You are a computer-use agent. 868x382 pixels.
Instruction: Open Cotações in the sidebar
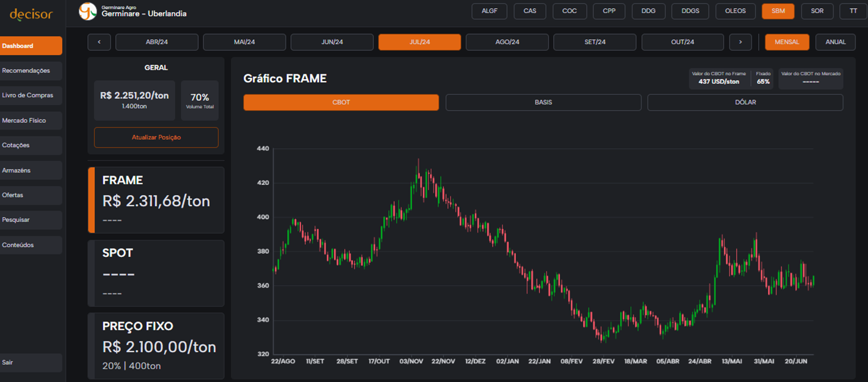[31, 145]
